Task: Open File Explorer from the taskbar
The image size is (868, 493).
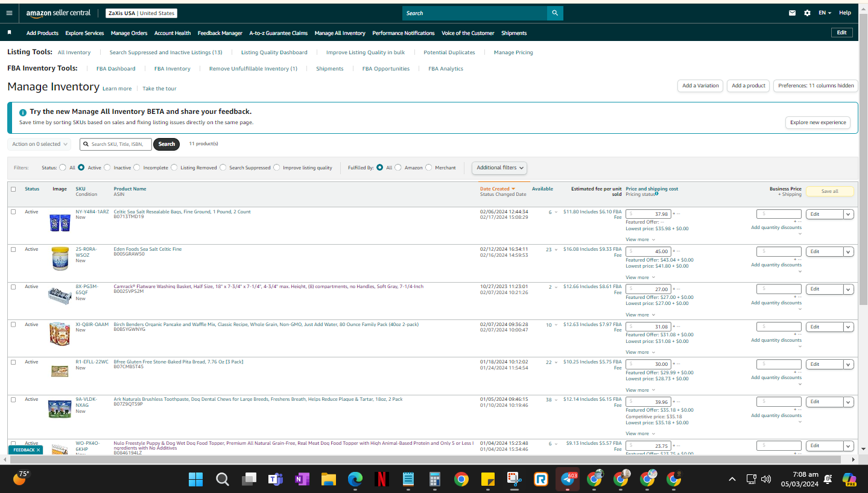Action: (x=329, y=480)
